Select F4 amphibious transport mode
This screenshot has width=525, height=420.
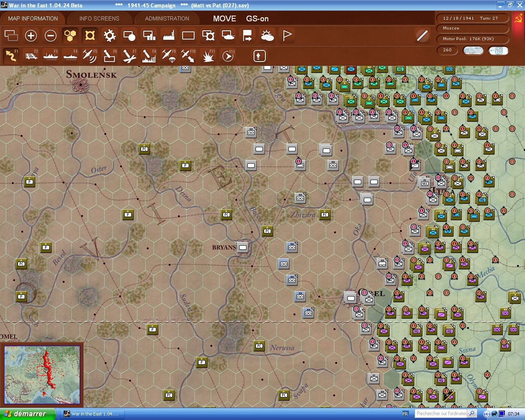70,55
